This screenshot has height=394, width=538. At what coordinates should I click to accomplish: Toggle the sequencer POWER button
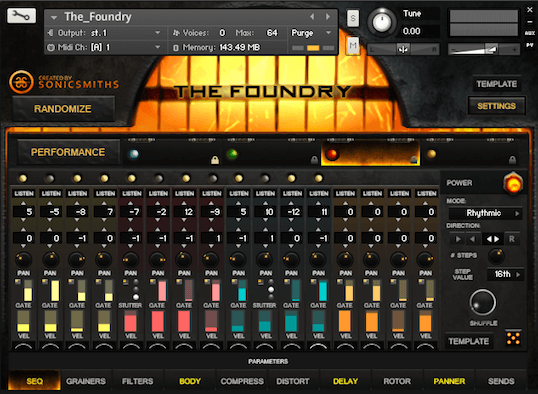point(513,183)
